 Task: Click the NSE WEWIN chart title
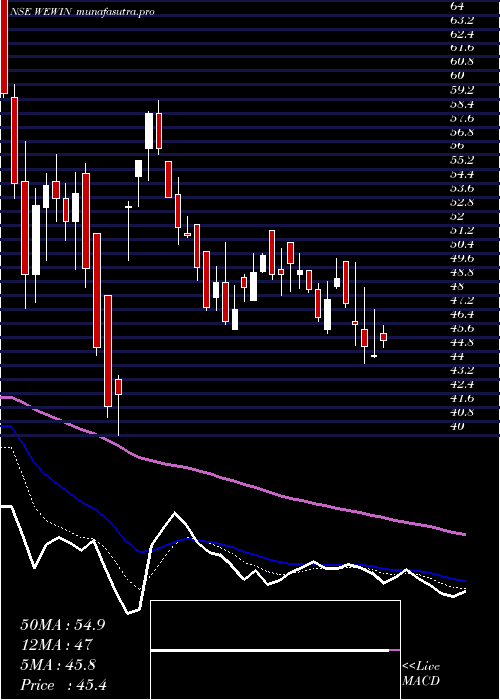pyautogui.click(x=82, y=12)
